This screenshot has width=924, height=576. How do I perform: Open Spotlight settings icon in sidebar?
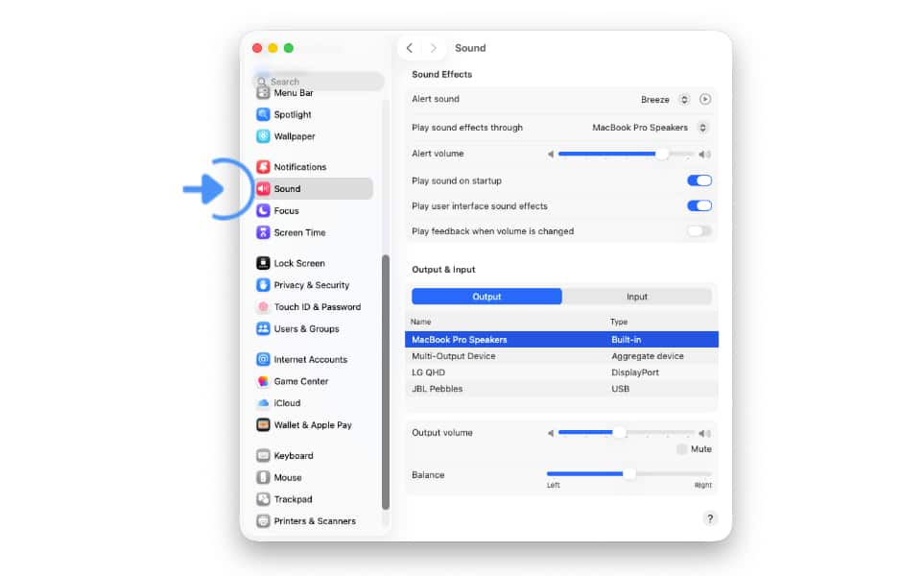(x=263, y=114)
